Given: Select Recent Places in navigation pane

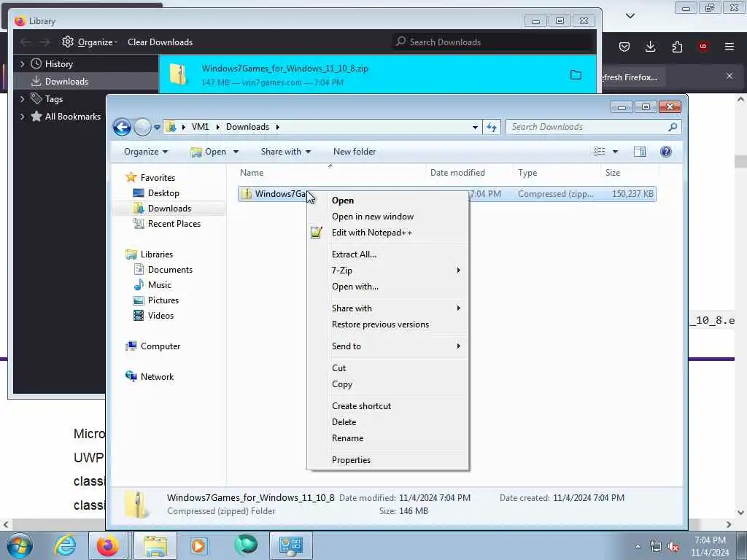Looking at the screenshot, I should click(x=167, y=223).
